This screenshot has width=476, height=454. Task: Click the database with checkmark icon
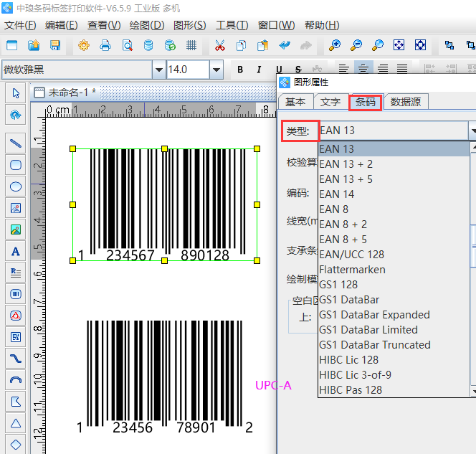tap(170, 46)
